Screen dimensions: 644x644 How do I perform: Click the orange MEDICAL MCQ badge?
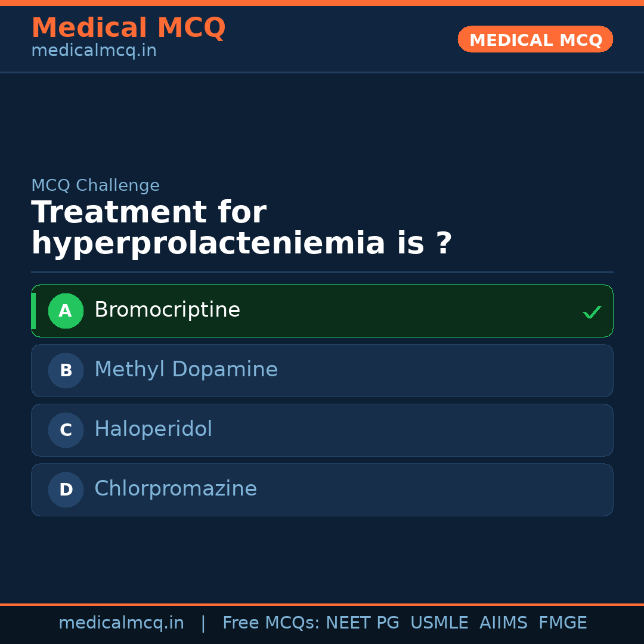point(535,39)
